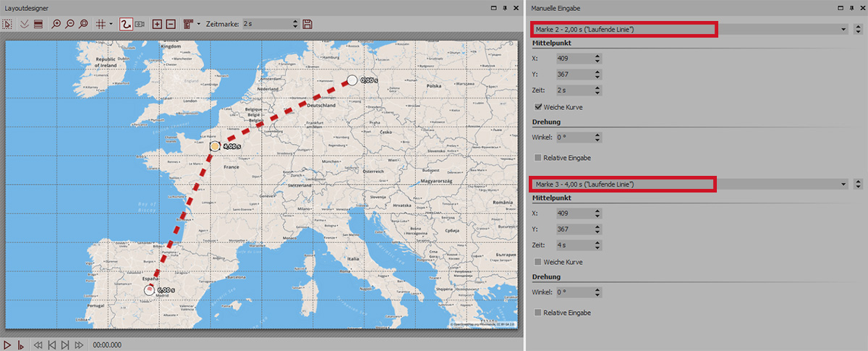Select the selection frame tool in the Layoutdesigner toolbar
This screenshot has width=868, height=351.
tap(8, 24)
